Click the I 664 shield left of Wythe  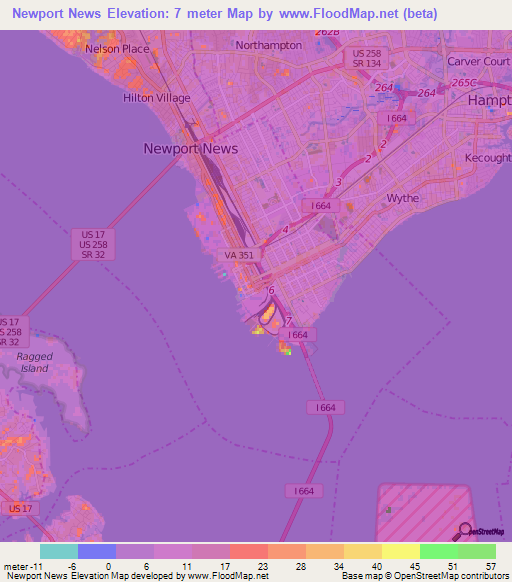(321, 206)
